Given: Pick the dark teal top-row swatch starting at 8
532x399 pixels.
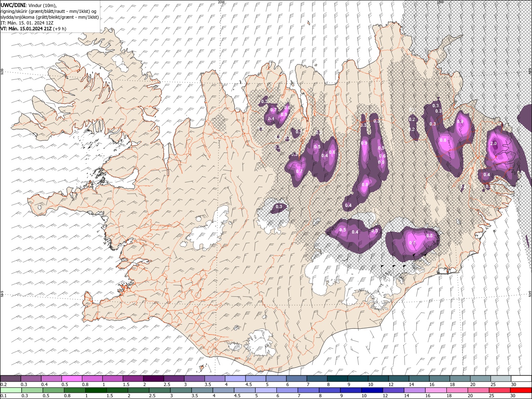Looking at the screenshot, I should 337,379.
